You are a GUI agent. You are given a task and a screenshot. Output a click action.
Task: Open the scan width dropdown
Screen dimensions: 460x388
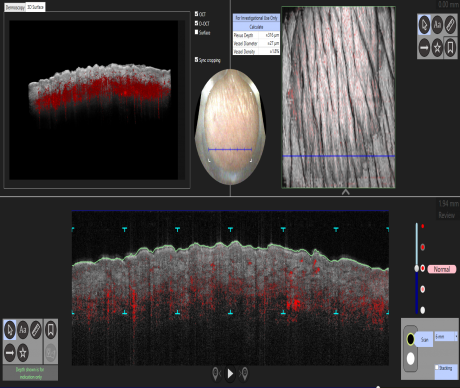(446, 336)
